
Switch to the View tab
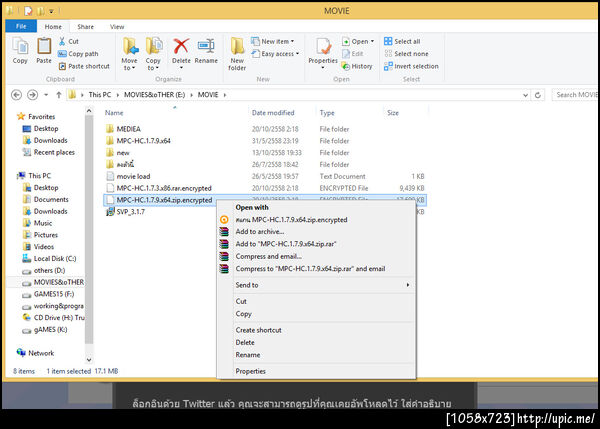(x=117, y=26)
